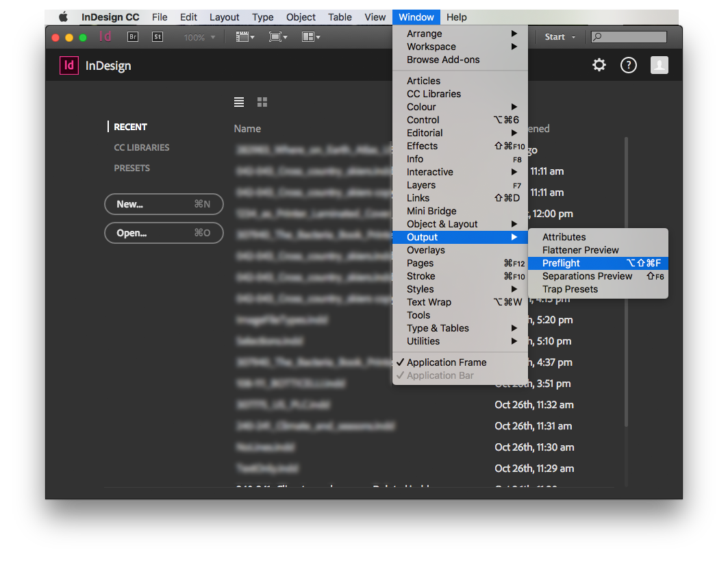Image resolution: width=728 pixels, height=561 pixels.
Task: Switch to grid view of recent files
Action: [x=262, y=102]
